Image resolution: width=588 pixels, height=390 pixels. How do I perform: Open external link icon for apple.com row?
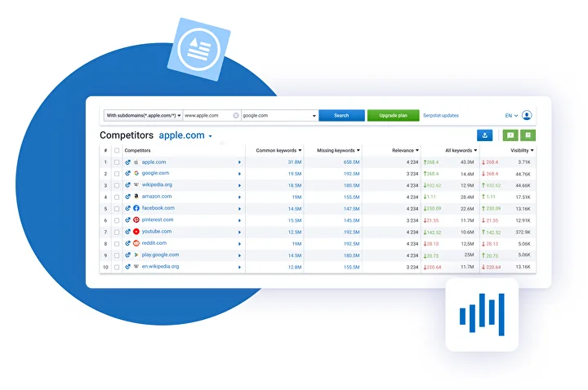(128, 162)
